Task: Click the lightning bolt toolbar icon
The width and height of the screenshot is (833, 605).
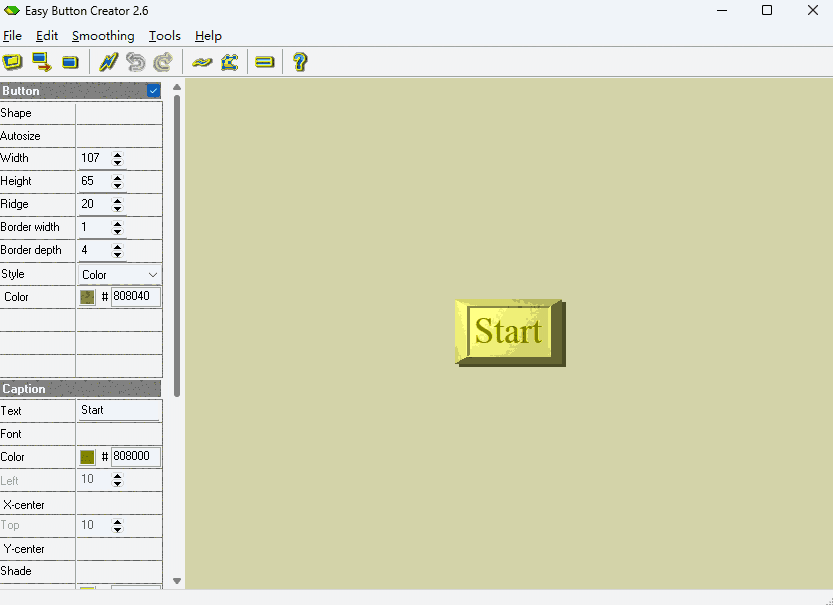Action: tap(108, 61)
